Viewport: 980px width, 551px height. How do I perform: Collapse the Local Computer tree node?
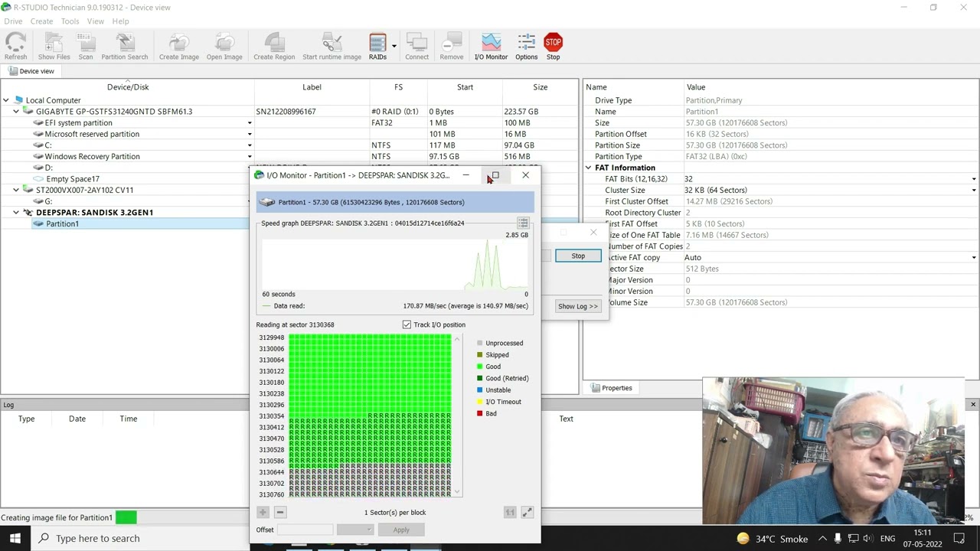point(6,100)
